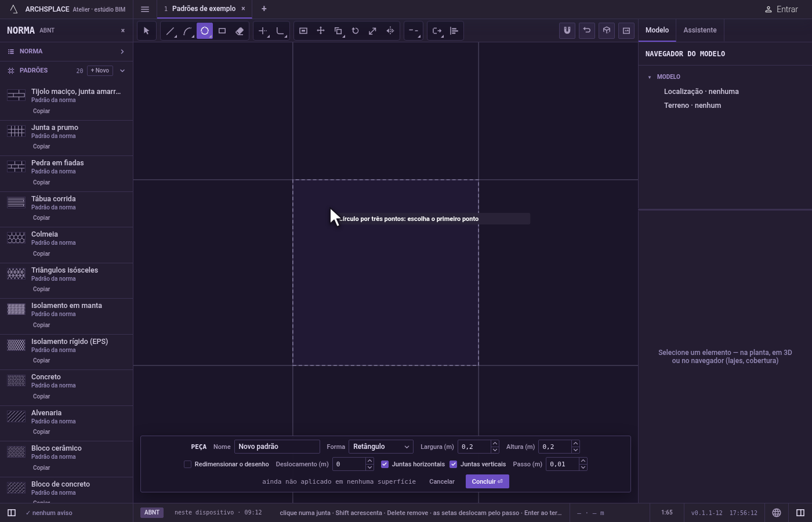The width and height of the screenshot is (812, 522).
Task: Open the 3D view cube icon
Action: point(607,31)
